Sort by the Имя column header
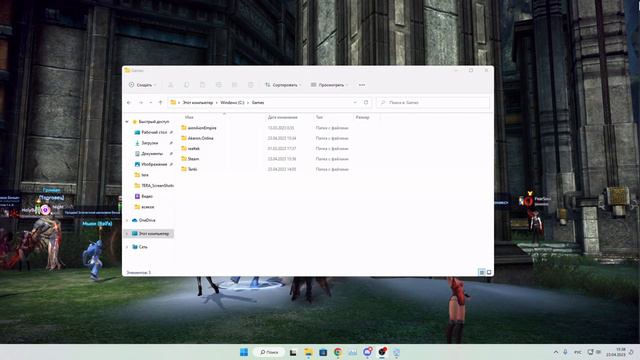 tap(189, 117)
